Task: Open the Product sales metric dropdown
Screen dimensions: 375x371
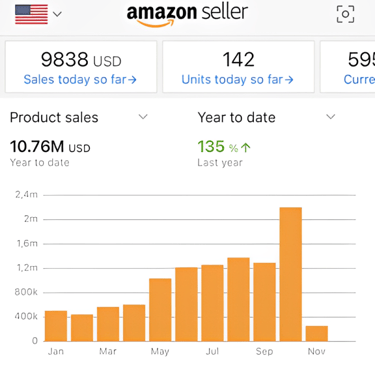Action: [x=79, y=117]
